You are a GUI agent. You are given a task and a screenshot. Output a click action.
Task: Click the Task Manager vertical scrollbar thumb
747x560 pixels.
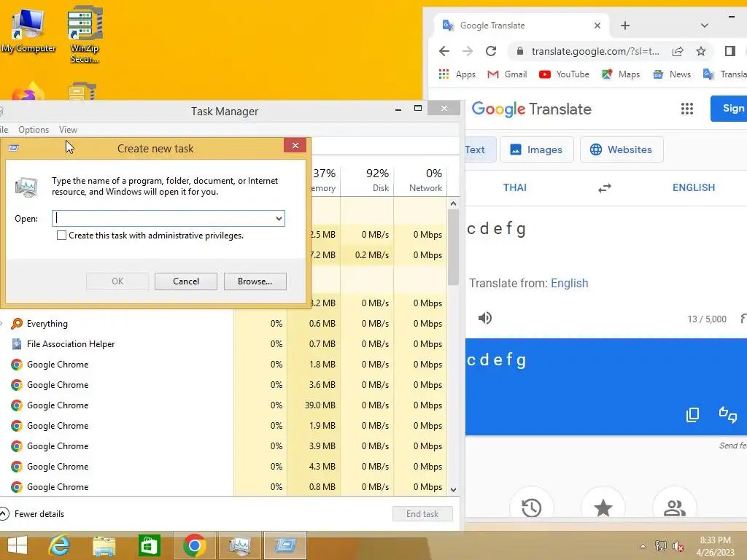coord(453,248)
